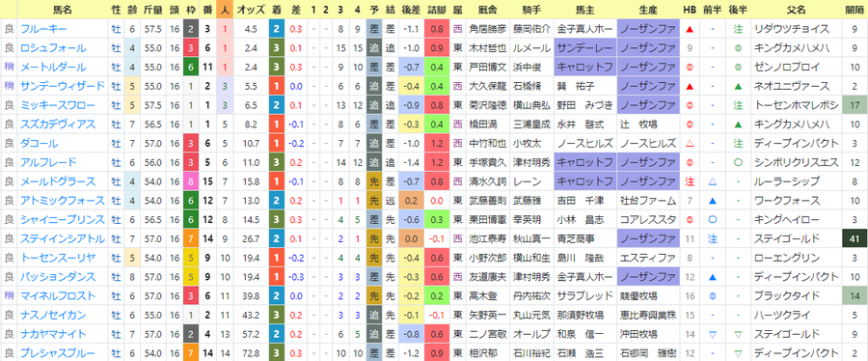Open the パッションダンス horse link
Screen dimensions: 868x361
(x=58, y=277)
